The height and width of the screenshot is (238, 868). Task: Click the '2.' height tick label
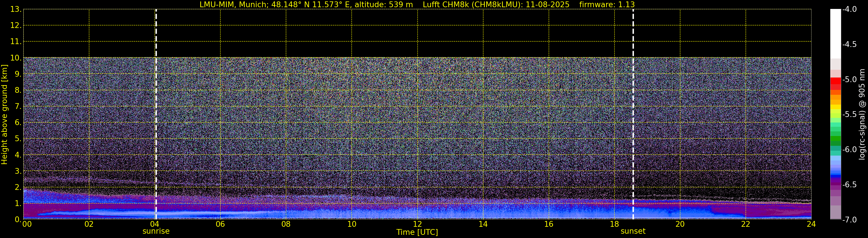click(18, 188)
